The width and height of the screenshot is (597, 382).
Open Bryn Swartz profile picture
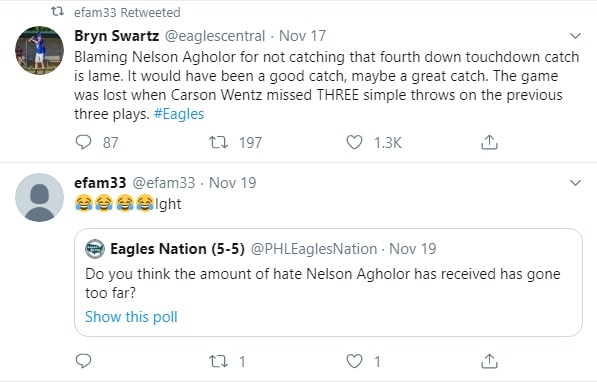click(x=39, y=50)
